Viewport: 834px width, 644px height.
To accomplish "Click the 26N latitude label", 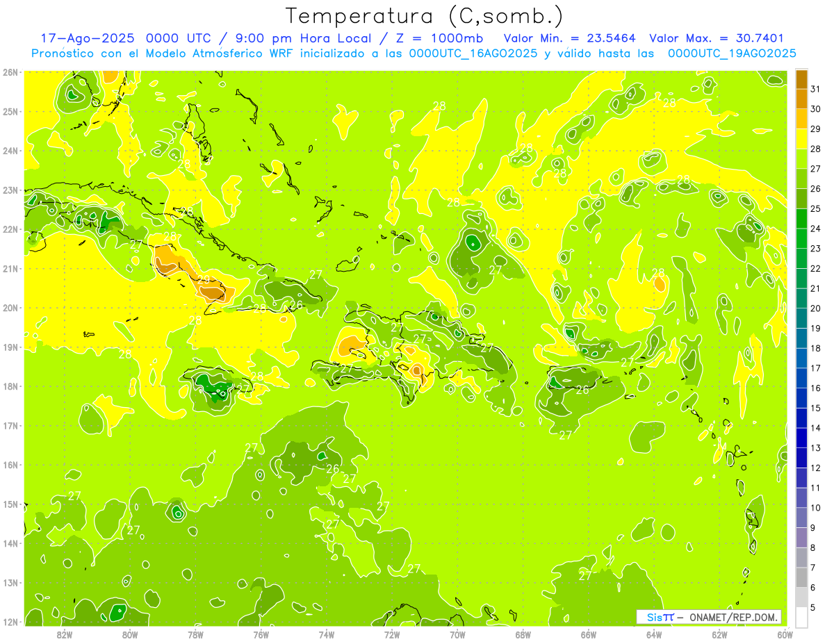I will coord(10,72).
